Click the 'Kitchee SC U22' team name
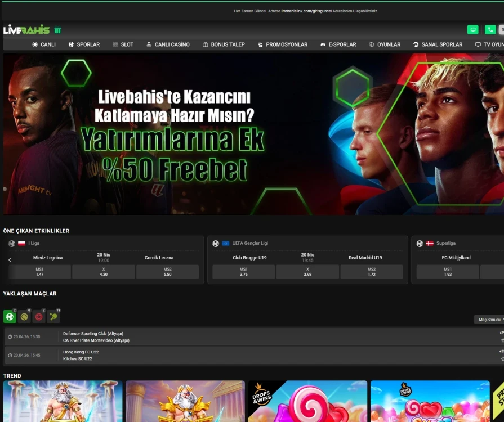This screenshot has width=504, height=422. tap(78, 359)
